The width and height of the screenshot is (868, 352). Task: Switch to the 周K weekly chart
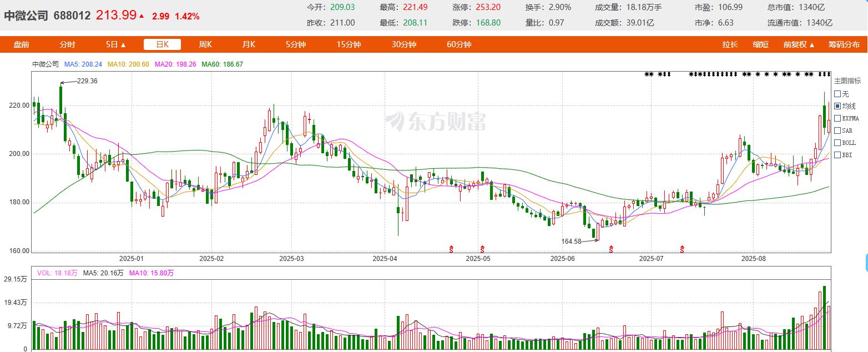pos(205,44)
